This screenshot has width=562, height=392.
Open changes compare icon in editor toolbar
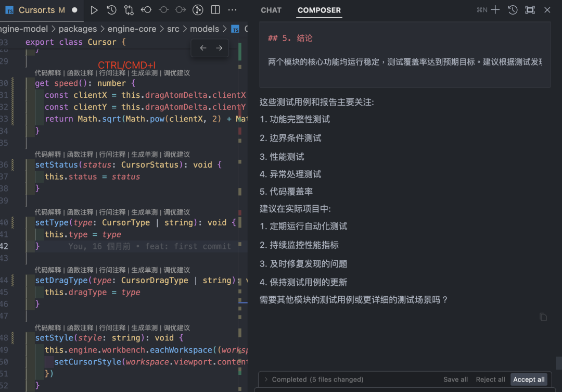coord(129,10)
